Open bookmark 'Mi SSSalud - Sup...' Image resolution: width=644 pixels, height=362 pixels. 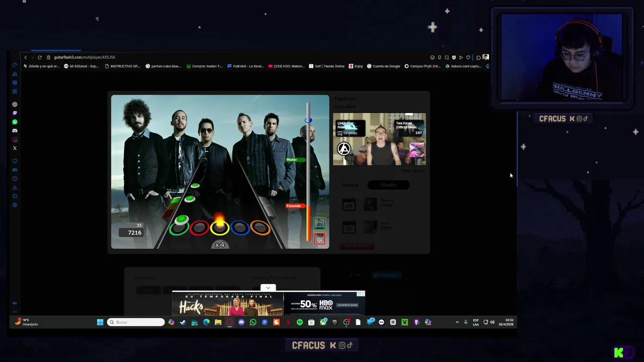point(82,66)
